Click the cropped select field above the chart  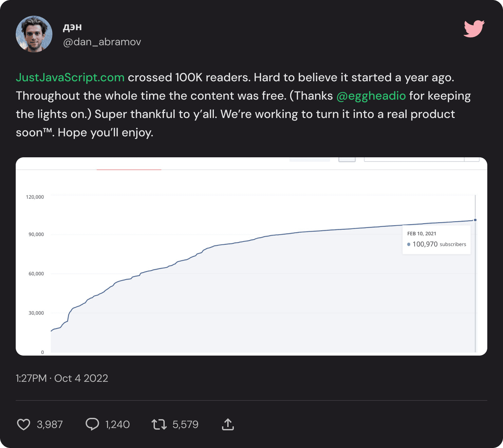[414, 159]
